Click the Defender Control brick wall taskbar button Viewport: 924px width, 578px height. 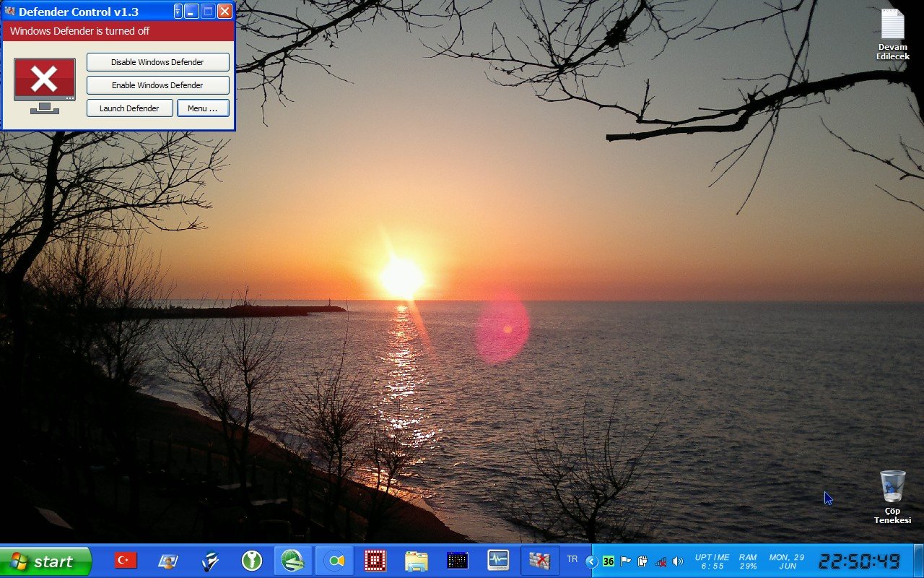point(540,561)
